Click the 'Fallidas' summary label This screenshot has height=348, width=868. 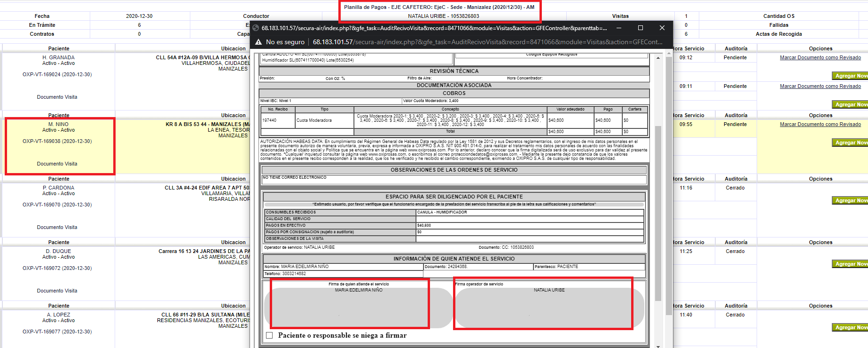tap(779, 25)
